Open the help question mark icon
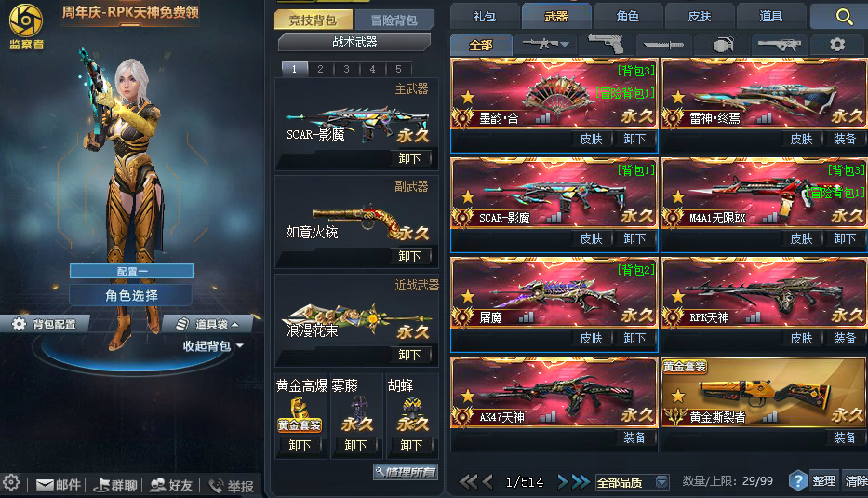Image resolution: width=868 pixels, height=498 pixels. (x=797, y=480)
